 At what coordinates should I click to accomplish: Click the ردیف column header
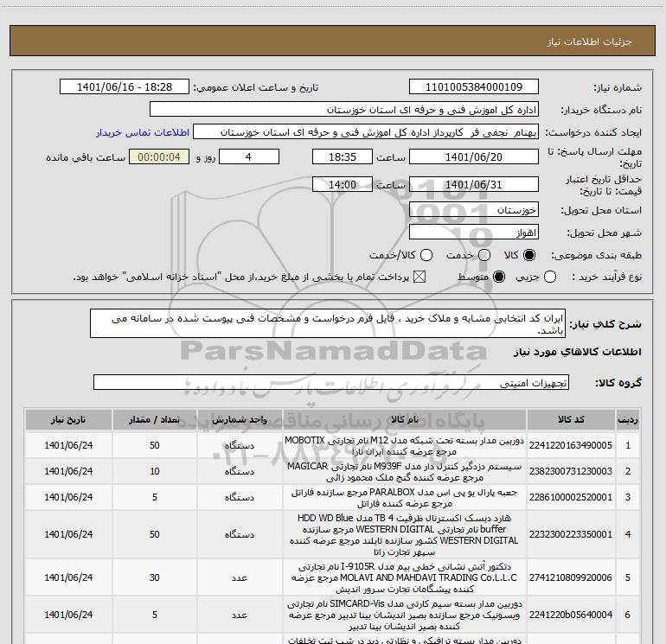coord(628,419)
